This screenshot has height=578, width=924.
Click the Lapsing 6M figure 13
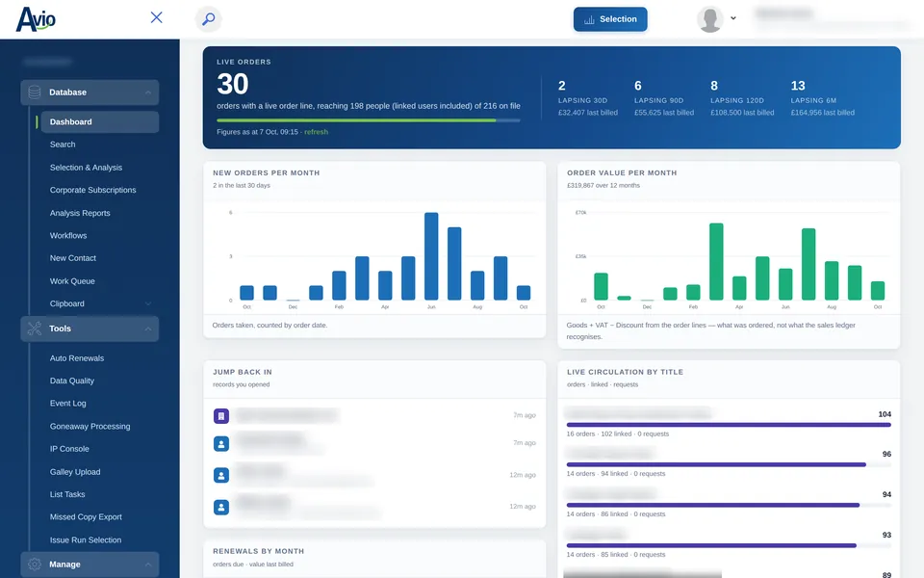[798, 86]
